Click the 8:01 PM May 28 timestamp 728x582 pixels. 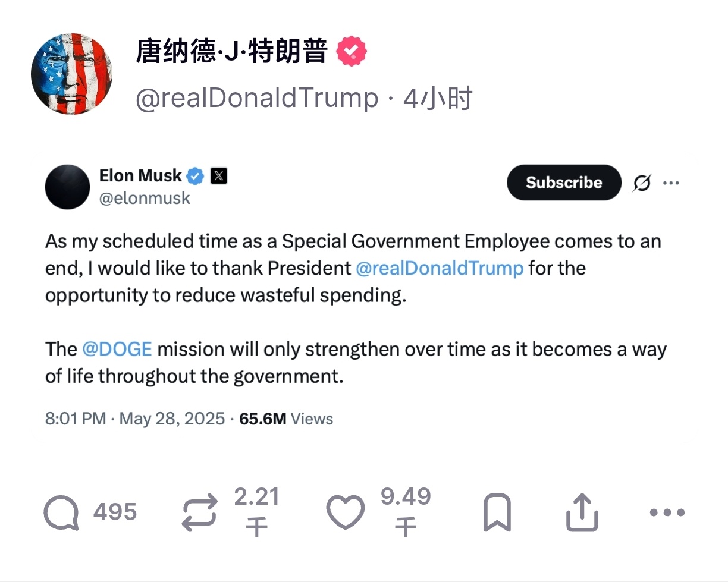(x=135, y=419)
